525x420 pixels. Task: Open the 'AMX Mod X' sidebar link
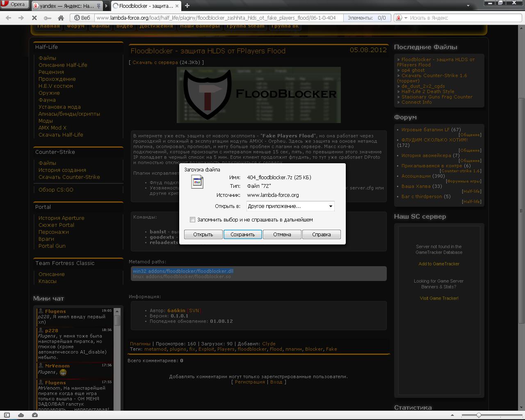tap(52, 128)
